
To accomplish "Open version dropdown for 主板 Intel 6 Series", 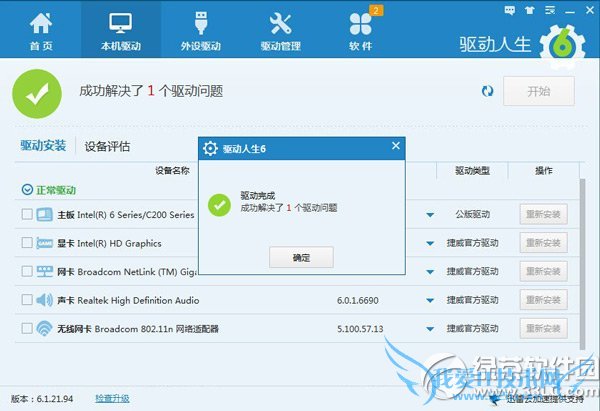I will (430, 215).
